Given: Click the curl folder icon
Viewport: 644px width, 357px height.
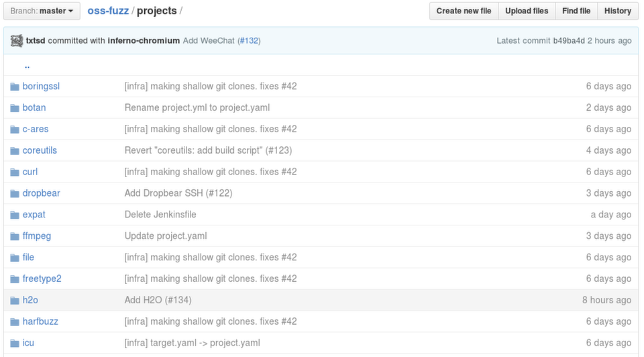Looking at the screenshot, I should click(x=15, y=172).
